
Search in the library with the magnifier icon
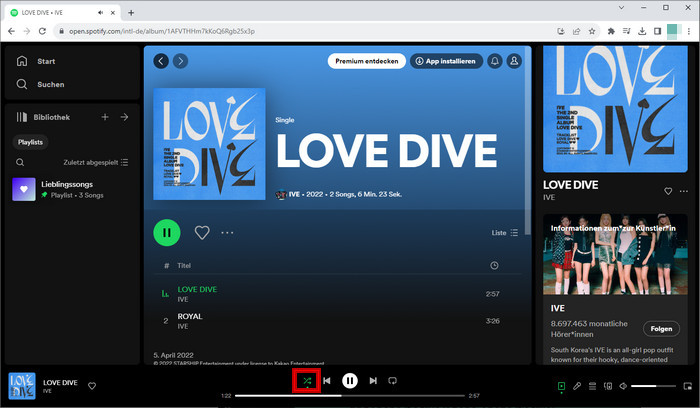point(20,162)
